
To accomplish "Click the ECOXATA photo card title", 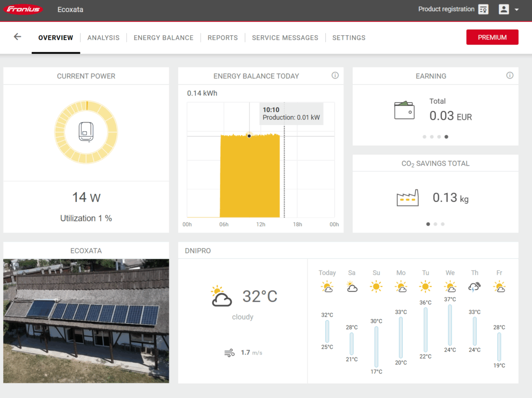I will coord(86,251).
